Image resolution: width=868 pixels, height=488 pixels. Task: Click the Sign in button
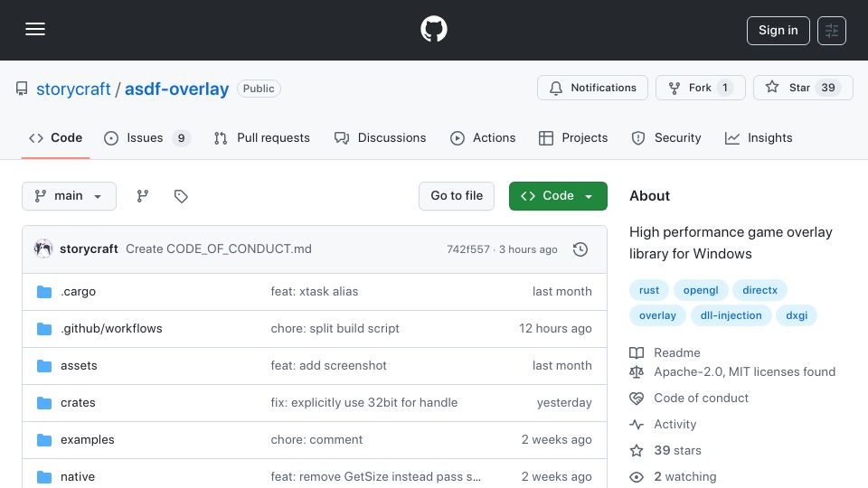pyautogui.click(x=778, y=31)
